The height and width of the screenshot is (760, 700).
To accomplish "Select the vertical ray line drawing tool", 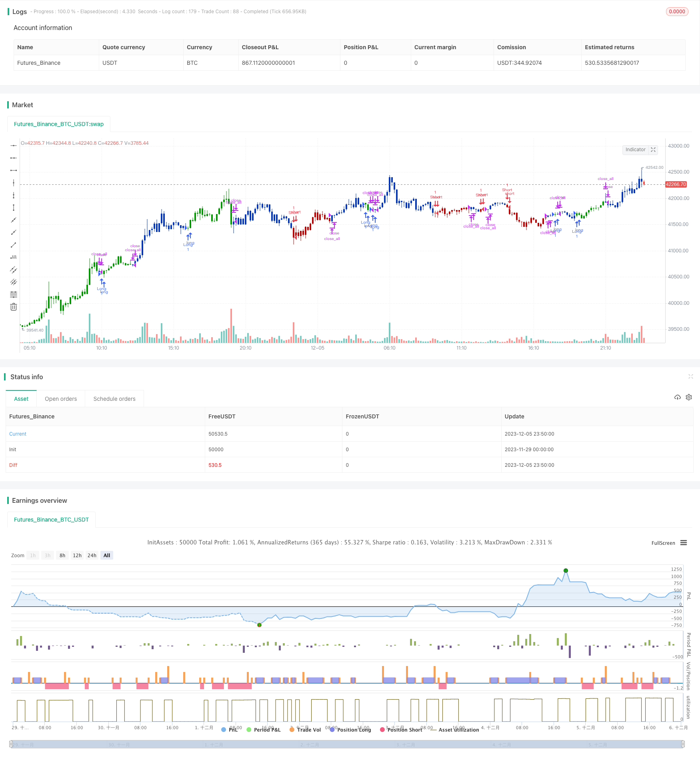I will click(x=14, y=195).
